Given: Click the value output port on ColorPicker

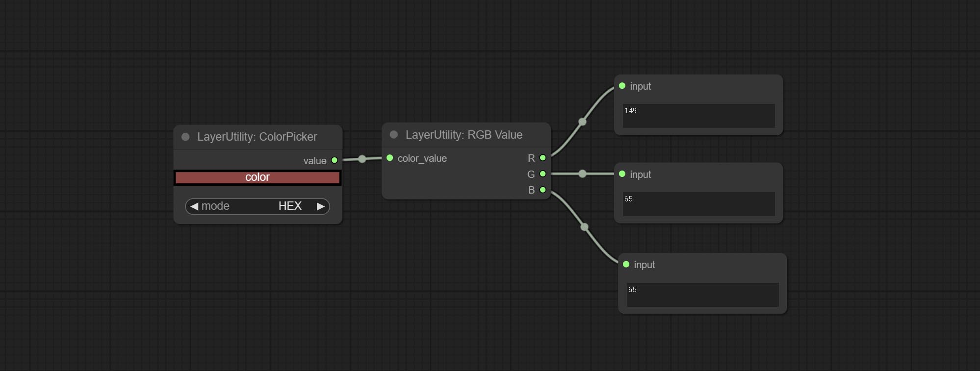Looking at the screenshot, I should (x=335, y=160).
